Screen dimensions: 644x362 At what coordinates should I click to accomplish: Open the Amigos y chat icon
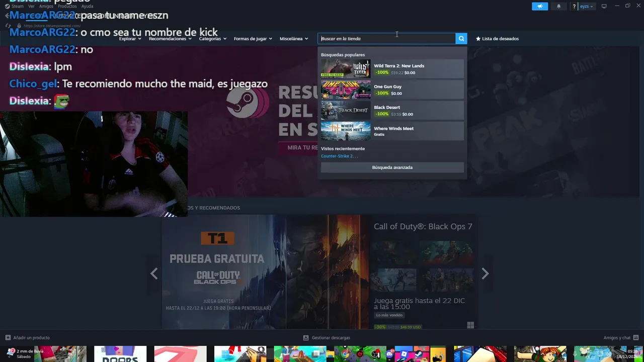point(636,338)
